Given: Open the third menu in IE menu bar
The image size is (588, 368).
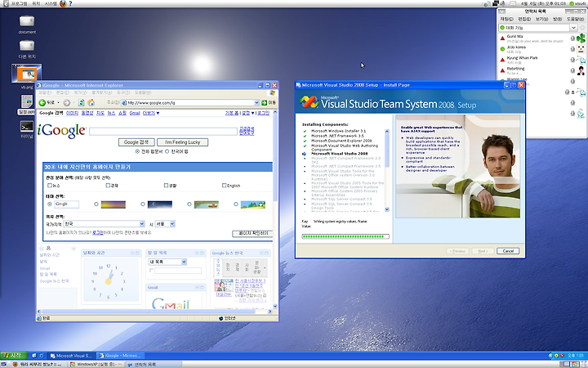Looking at the screenshot, I should click(80, 92).
